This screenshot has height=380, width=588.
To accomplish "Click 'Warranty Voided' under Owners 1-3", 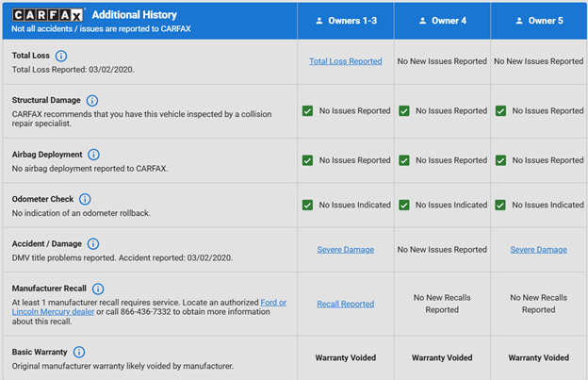I will [x=346, y=358].
